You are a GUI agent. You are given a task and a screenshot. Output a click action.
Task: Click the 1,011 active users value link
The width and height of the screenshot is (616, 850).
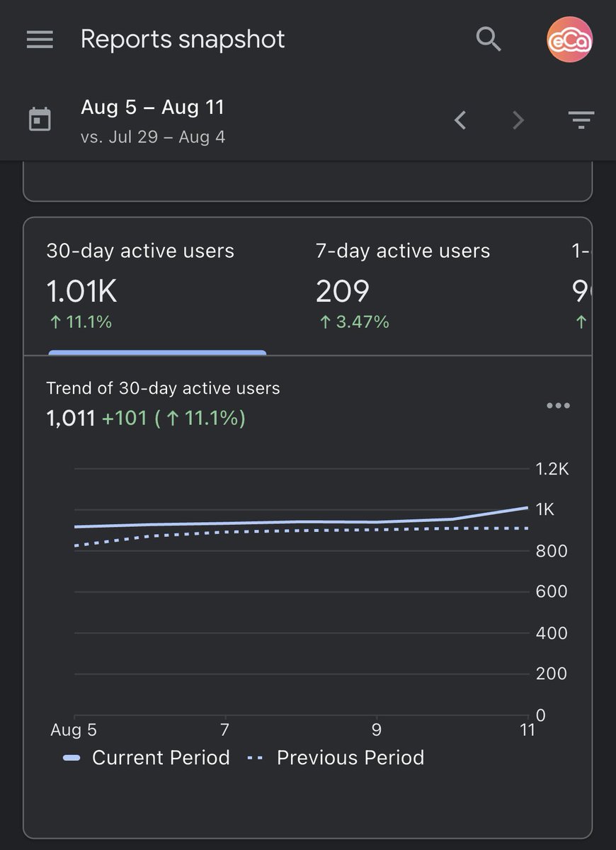click(x=74, y=418)
